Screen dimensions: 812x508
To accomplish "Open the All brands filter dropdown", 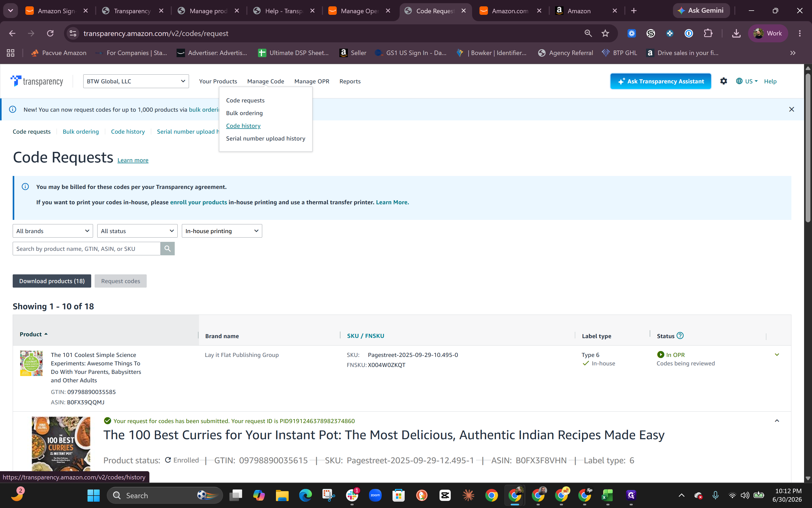I will click(53, 231).
